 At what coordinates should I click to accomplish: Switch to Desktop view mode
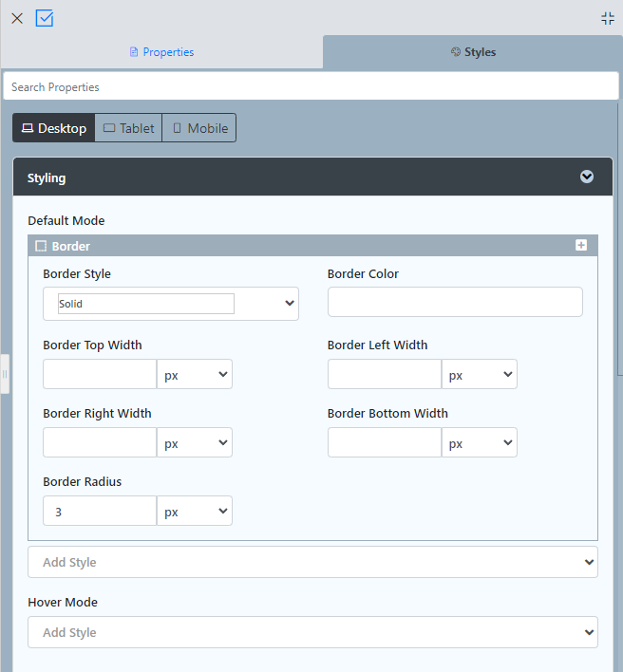(x=54, y=128)
